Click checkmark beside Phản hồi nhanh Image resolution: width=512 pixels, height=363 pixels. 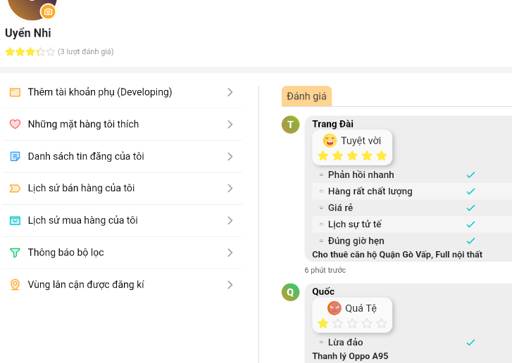471,175
